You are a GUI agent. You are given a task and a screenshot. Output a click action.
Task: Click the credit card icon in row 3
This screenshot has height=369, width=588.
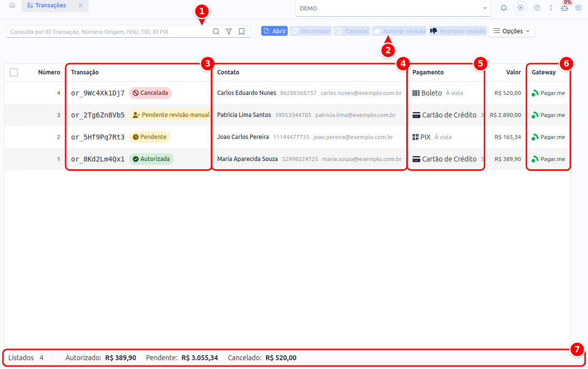[x=416, y=115]
